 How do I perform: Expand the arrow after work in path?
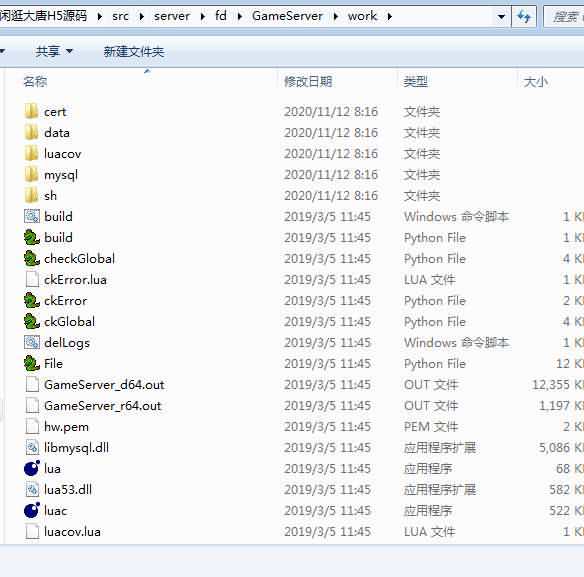coord(390,16)
